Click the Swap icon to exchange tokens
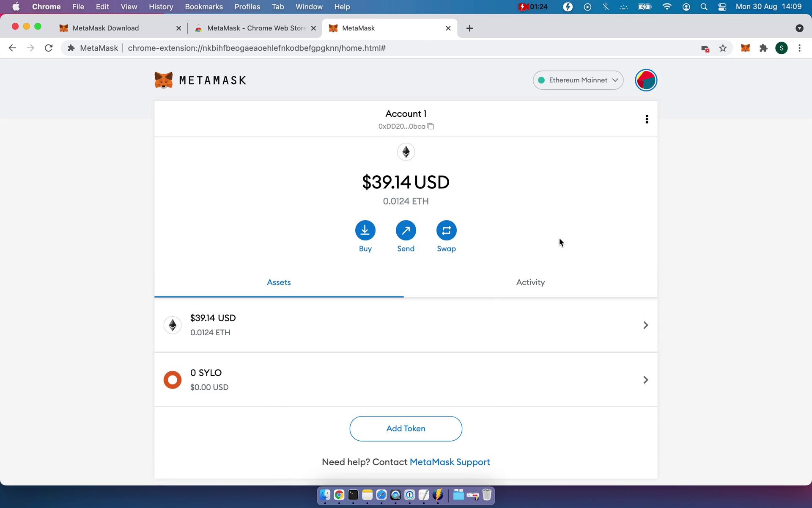 (x=447, y=230)
